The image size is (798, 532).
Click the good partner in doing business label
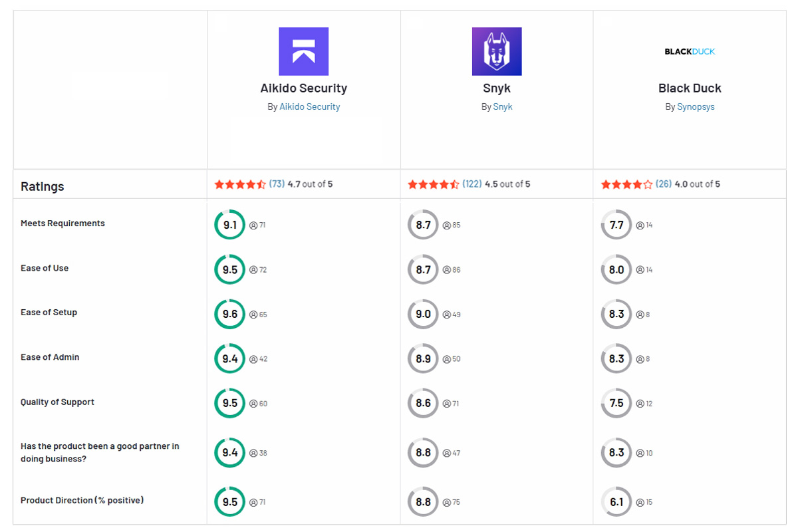click(x=100, y=452)
